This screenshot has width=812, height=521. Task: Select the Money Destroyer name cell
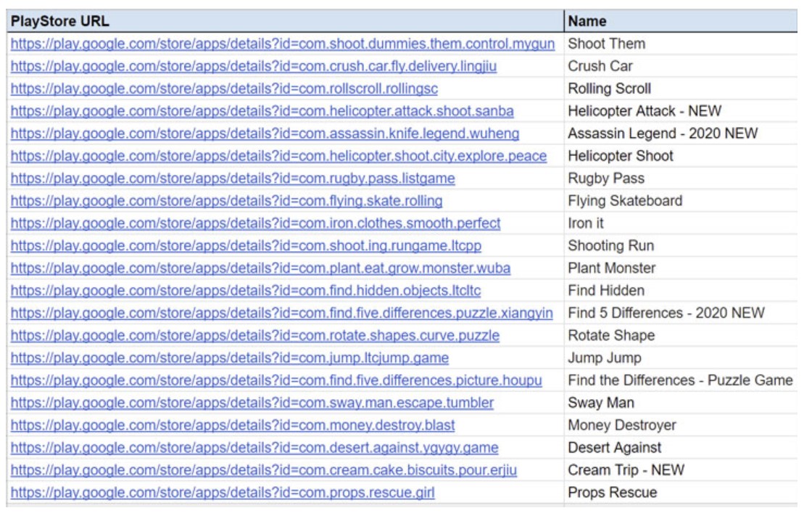tap(681, 425)
